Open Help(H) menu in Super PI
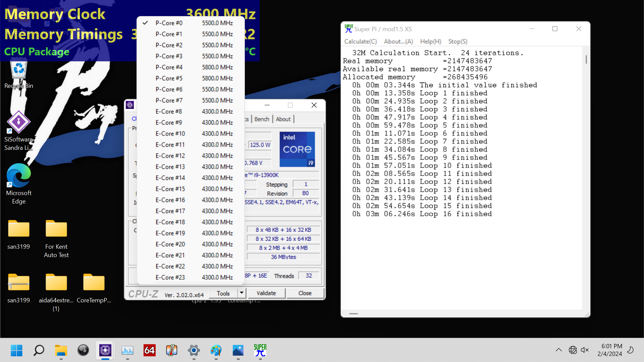This screenshot has height=362, width=644. (x=431, y=42)
